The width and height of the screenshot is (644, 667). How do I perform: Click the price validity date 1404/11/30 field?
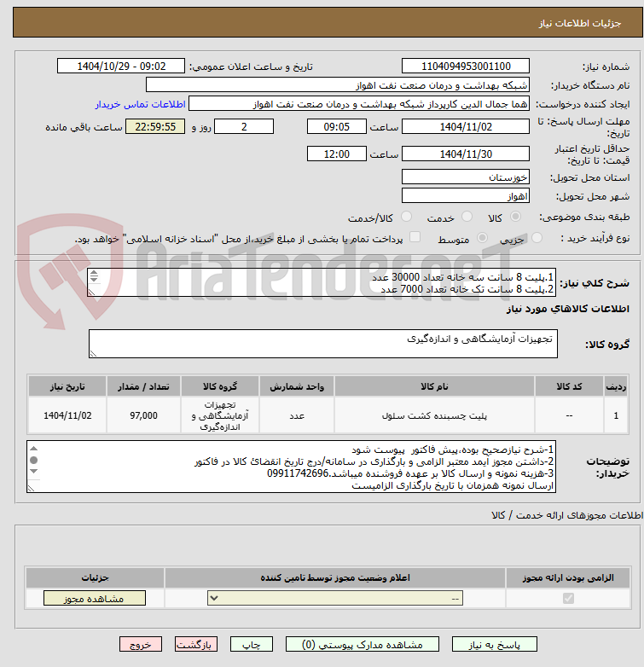tap(466, 154)
